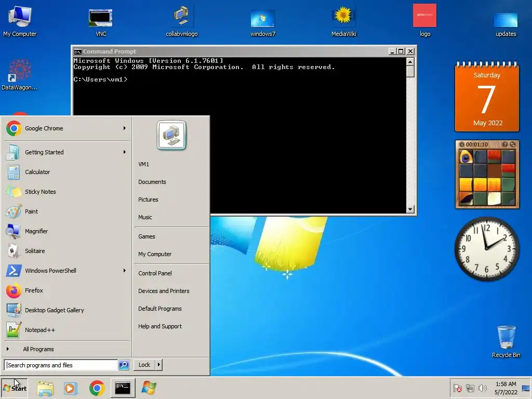Click Command Prompt scrollbar down arrow

click(410, 209)
